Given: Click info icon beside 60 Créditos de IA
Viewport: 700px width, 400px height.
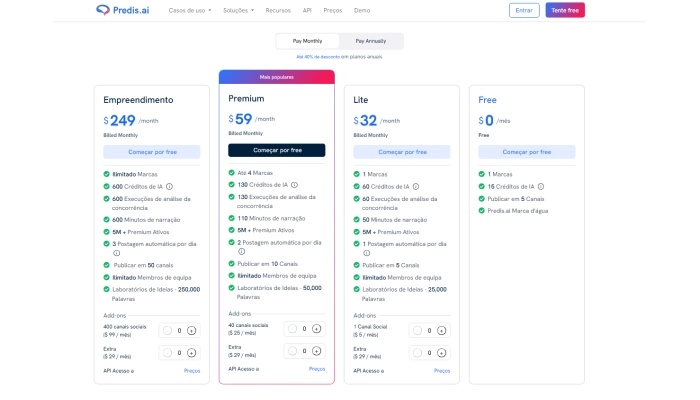Looking at the screenshot, I should [x=416, y=186].
